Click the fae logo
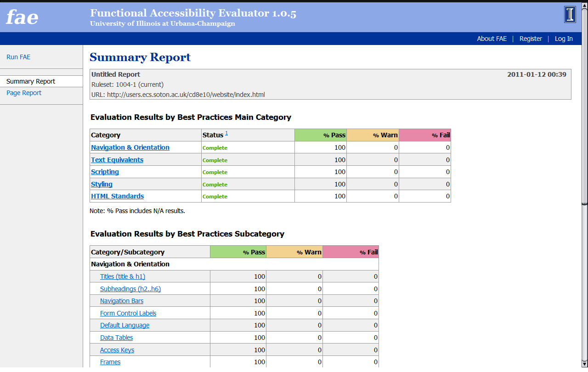This screenshot has width=588, height=372. (x=22, y=17)
